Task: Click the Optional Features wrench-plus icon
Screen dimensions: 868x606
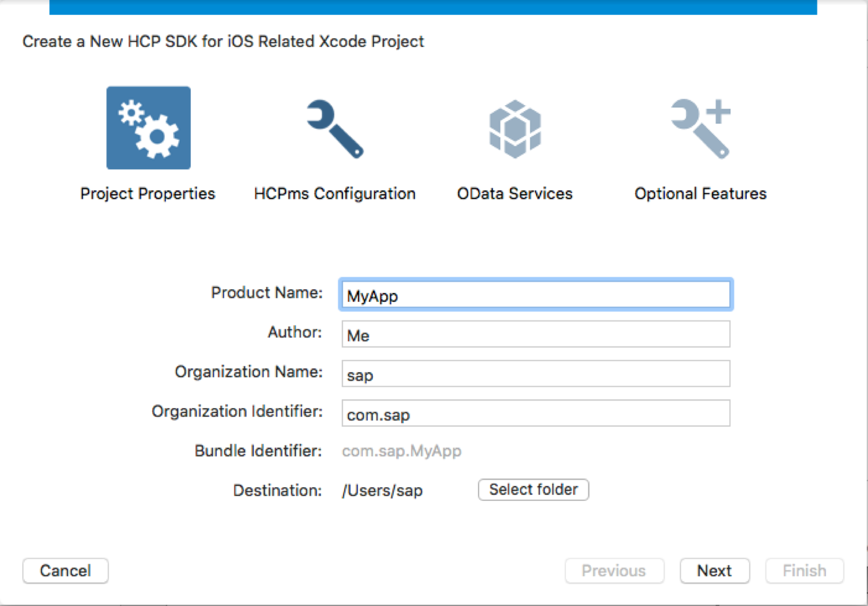Action: coord(700,128)
